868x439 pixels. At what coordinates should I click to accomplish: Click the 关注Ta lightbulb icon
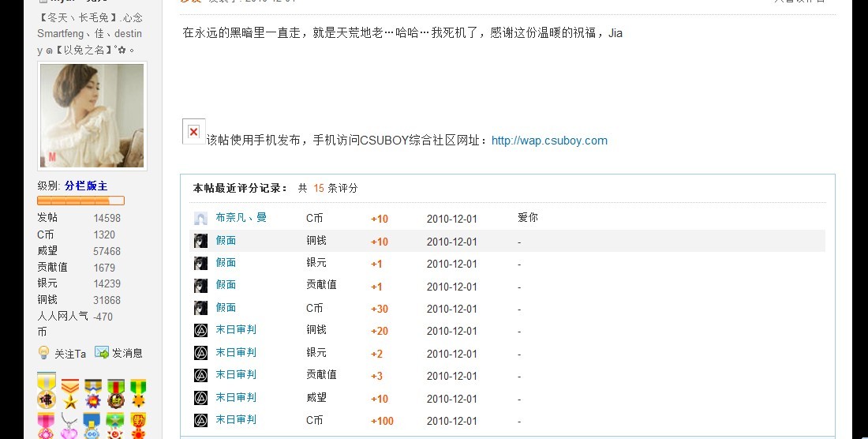point(43,353)
